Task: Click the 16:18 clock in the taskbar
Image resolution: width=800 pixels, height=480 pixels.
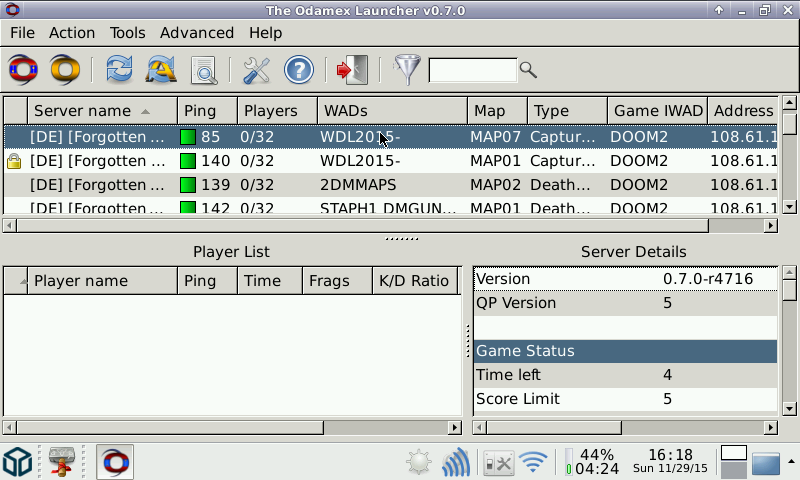Action: pos(670,461)
